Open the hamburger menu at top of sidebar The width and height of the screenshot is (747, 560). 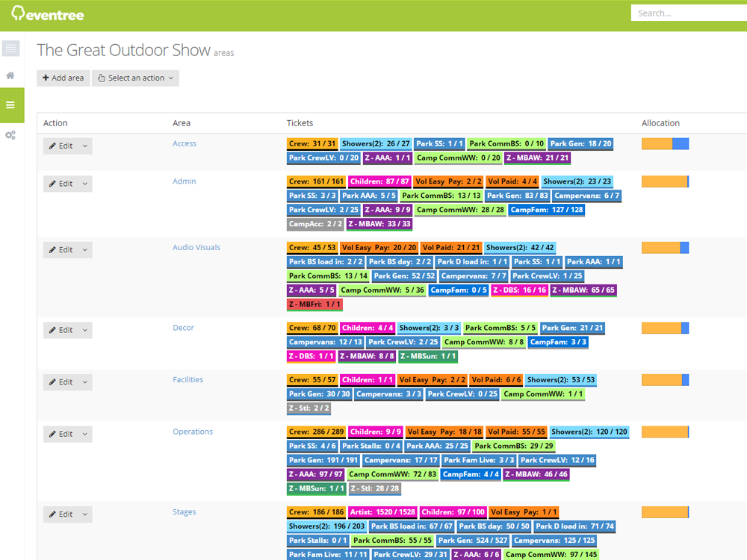(x=10, y=48)
